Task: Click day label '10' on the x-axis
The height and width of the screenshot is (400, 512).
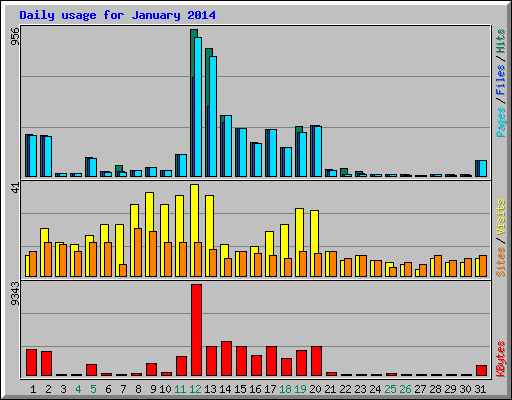Action: pyautogui.click(x=165, y=389)
